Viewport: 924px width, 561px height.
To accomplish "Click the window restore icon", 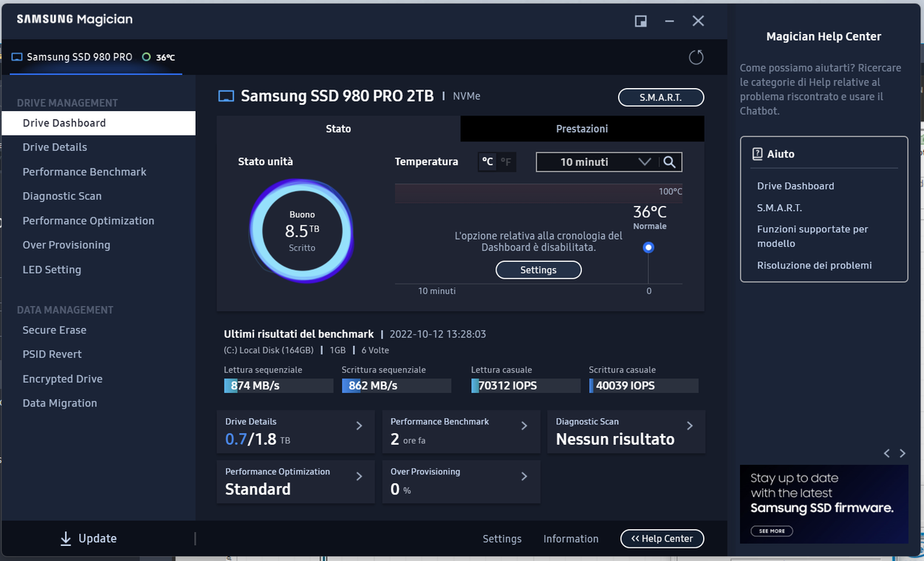I will click(640, 21).
